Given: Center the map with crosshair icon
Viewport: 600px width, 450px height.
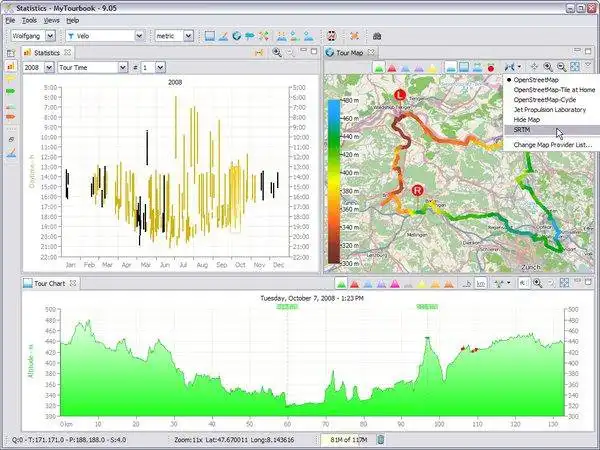Looking at the screenshot, I should (x=534, y=67).
